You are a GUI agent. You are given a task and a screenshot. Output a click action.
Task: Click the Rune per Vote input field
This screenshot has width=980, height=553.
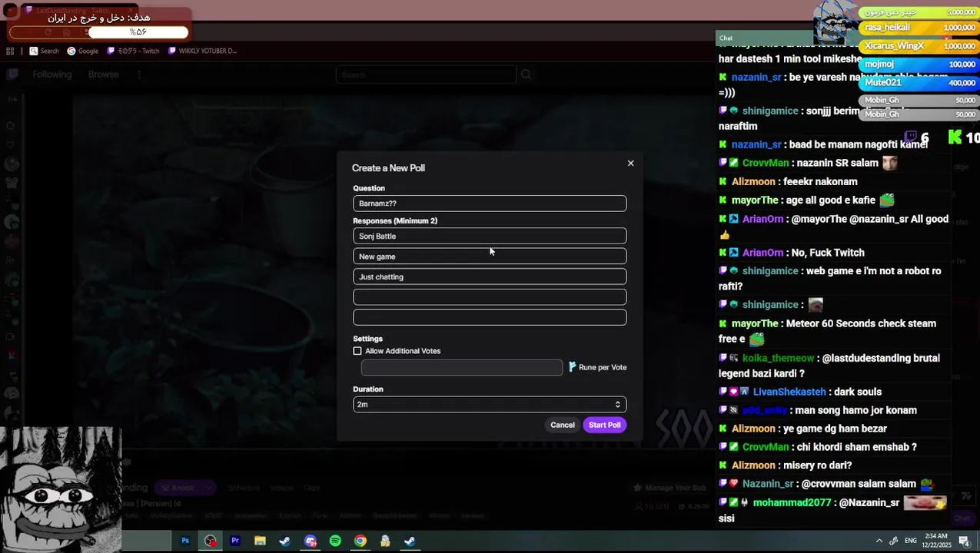point(462,368)
